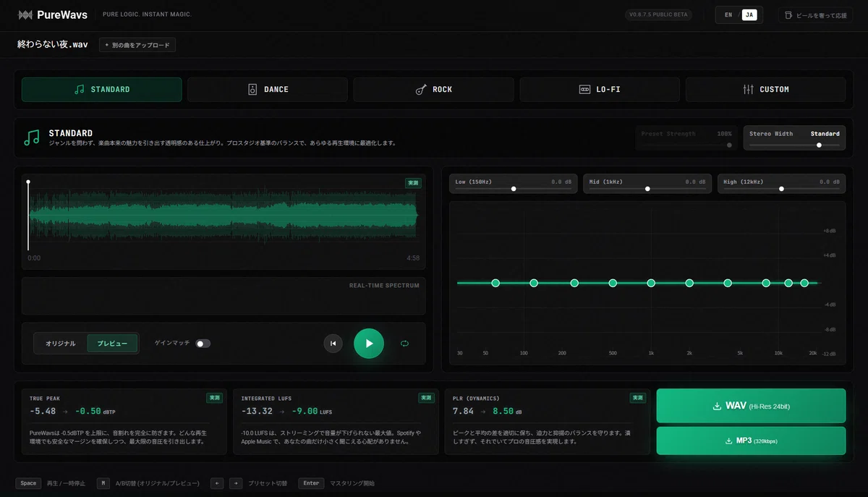Select the Rock preset guitar icon
868x497 pixels.
[421, 90]
